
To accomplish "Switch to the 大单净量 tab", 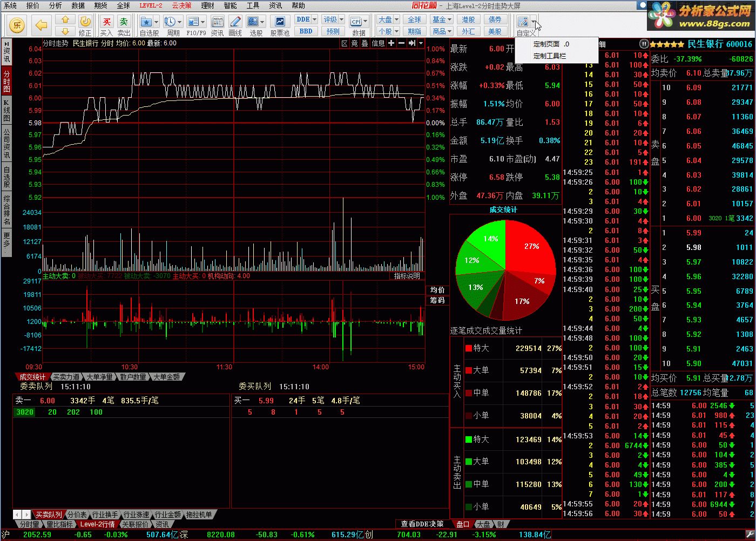I will 100,377.
